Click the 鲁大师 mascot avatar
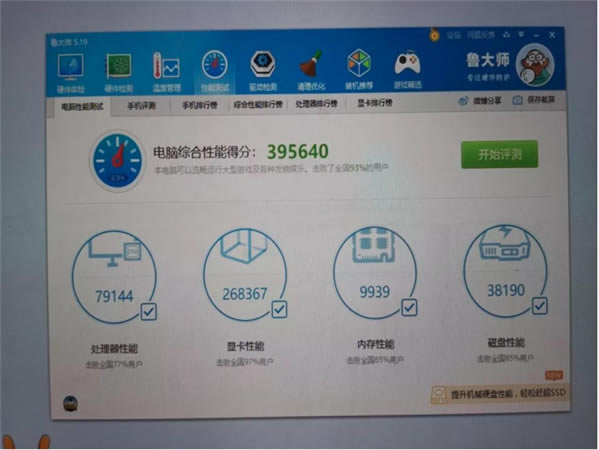The height and width of the screenshot is (450, 599). point(535,65)
